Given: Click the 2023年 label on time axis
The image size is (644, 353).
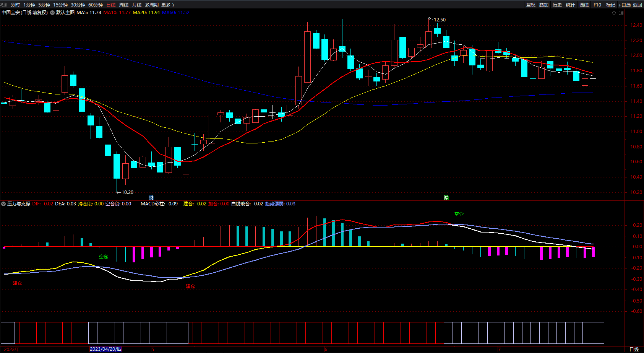Looking at the screenshot, I should click(x=12, y=349).
